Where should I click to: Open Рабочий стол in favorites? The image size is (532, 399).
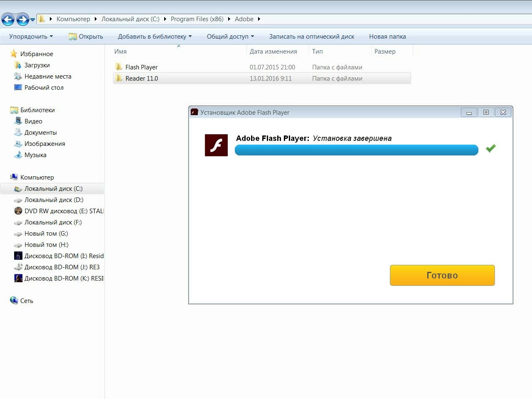(44, 88)
